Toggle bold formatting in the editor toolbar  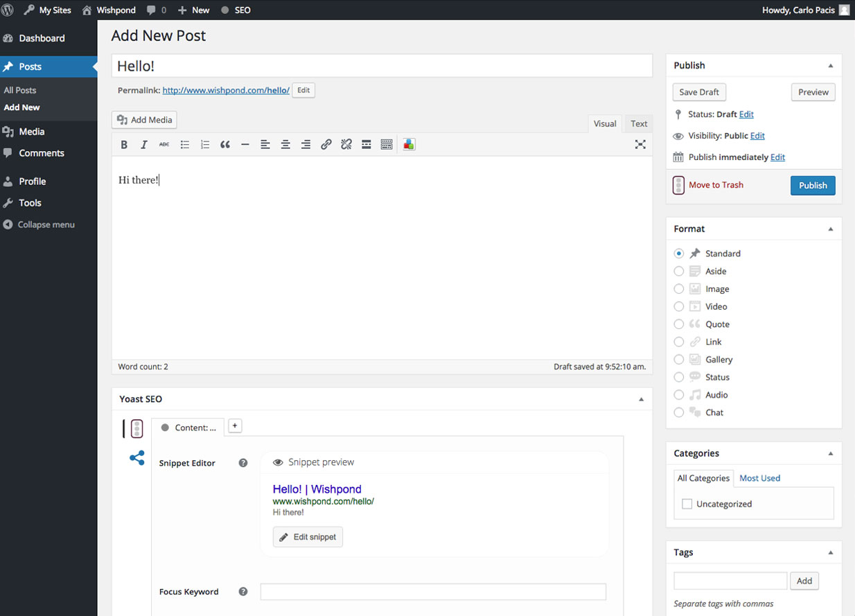[x=124, y=144]
